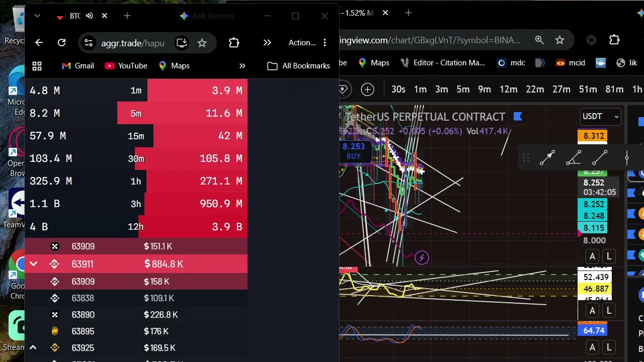Click exchange icon of the $151.1 K trade
The height and width of the screenshot is (362, 644).
[x=55, y=246]
